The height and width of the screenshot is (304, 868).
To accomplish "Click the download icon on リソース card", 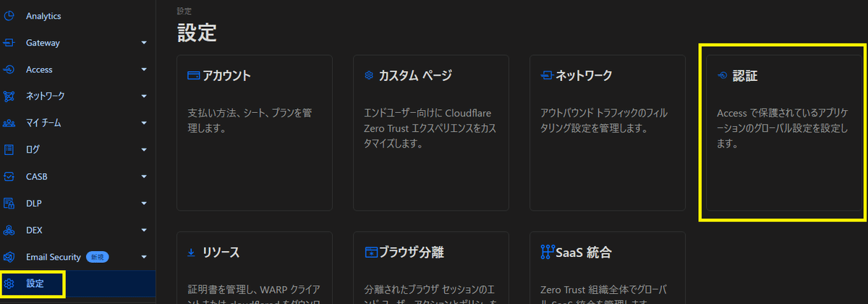I will (x=192, y=253).
